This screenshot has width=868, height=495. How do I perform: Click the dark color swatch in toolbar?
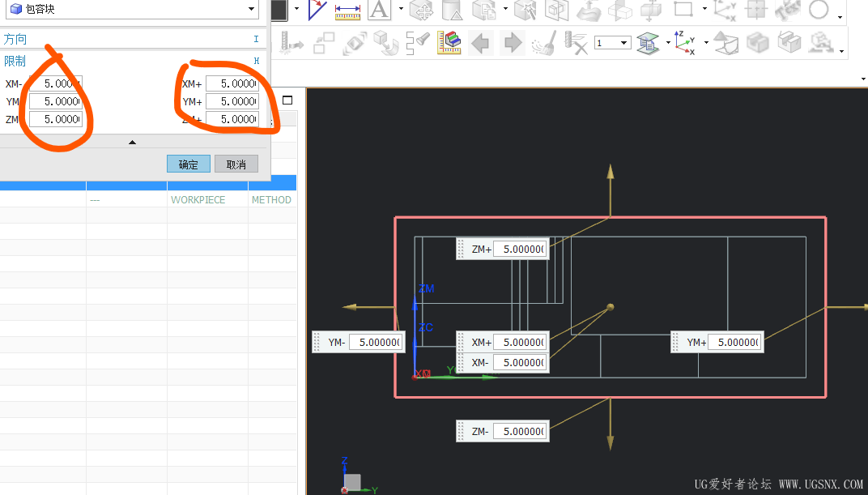tap(279, 10)
